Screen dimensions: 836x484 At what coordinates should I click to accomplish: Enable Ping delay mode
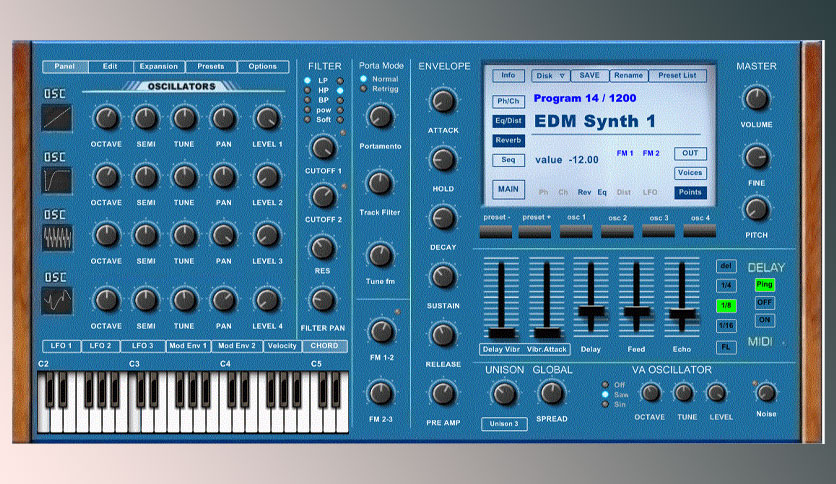[x=765, y=285]
